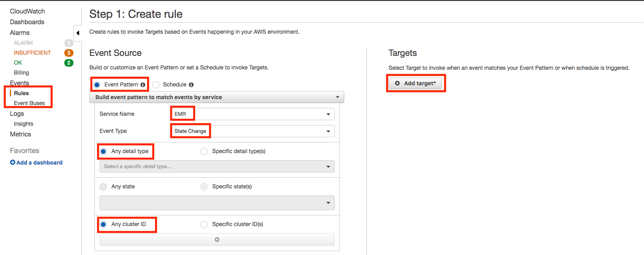The image size is (644, 255).
Task: Click the plus icon under cluster ID
Action: [x=217, y=240]
